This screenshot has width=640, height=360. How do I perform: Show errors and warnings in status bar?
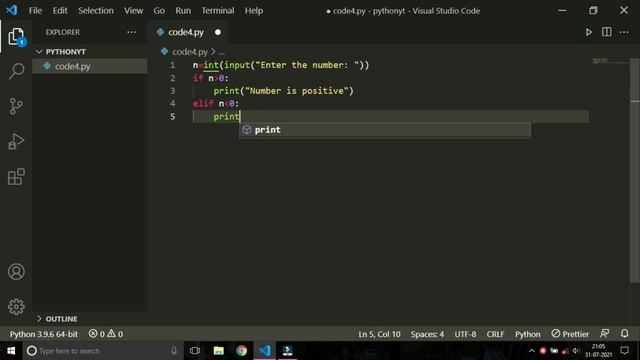[x=106, y=334]
